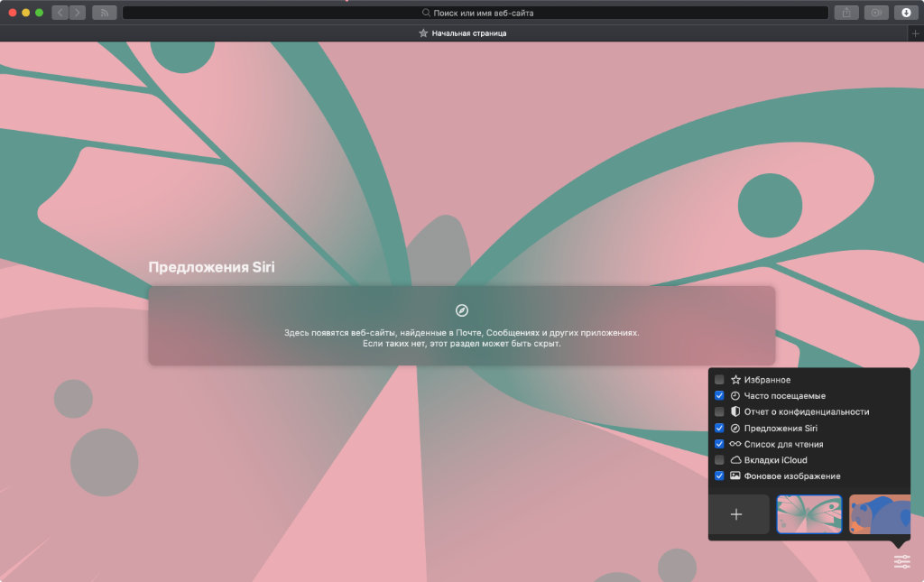The width and height of the screenshot is (924, 582).
Task: Uncheck Список для чтения option
Action: coord(719,444)
